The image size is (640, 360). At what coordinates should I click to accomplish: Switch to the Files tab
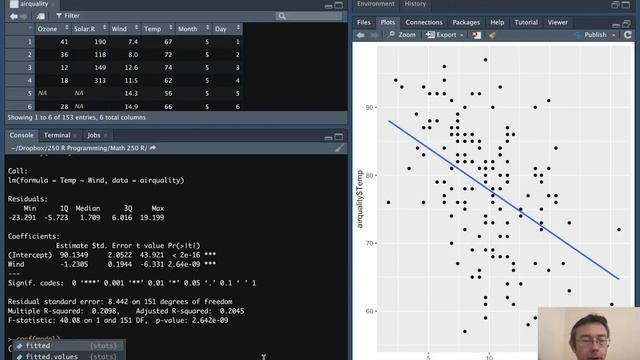[364, 22]
